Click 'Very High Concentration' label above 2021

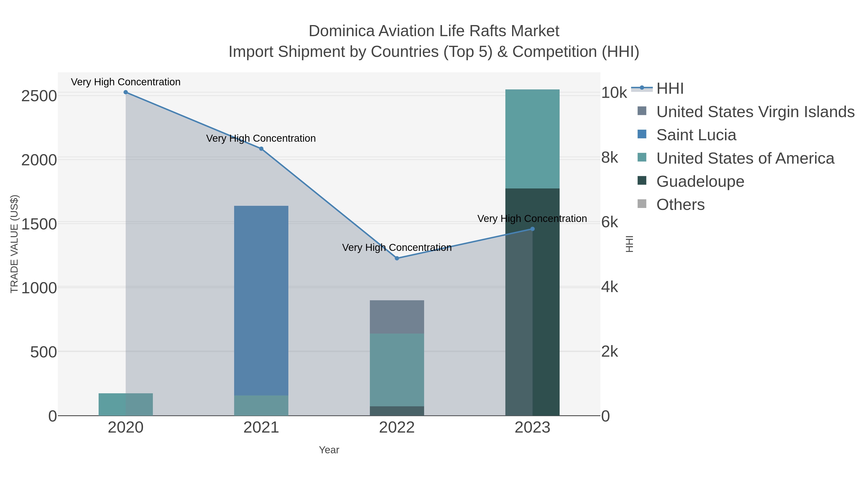tap(261, 138)
